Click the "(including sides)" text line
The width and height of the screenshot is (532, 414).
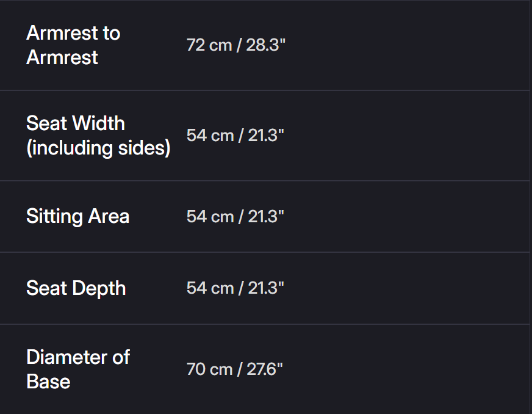click(x=98, y=148)
